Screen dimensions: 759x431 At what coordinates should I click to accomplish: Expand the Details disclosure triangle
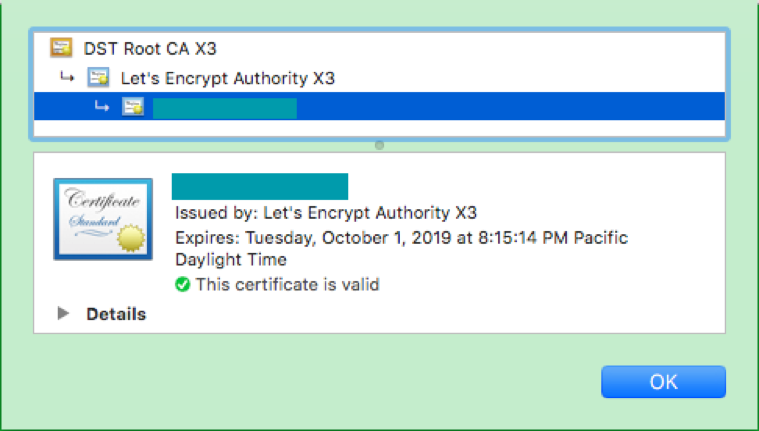[63, 313]
